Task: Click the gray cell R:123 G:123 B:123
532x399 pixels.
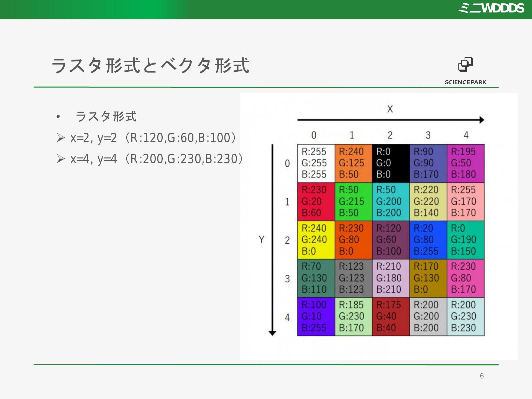Action: [354, 278]
